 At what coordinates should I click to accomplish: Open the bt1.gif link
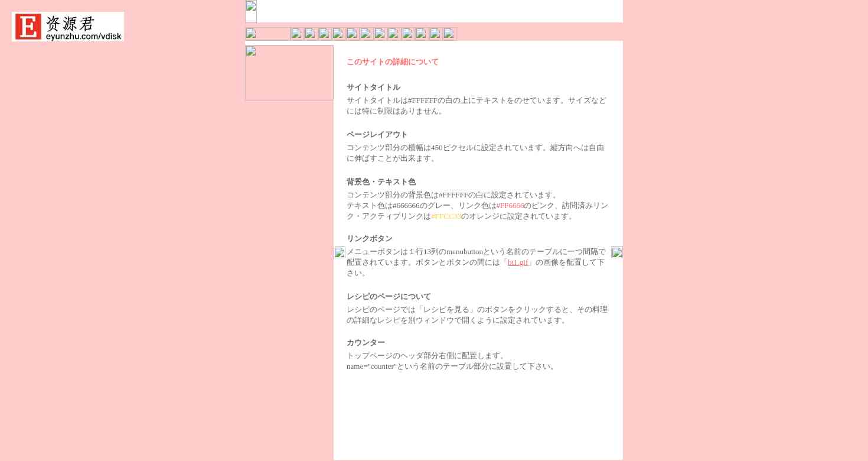point(518,262)
